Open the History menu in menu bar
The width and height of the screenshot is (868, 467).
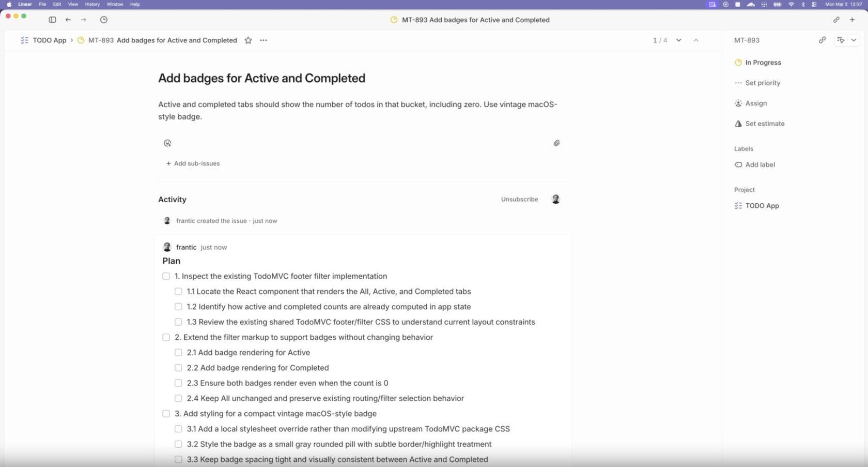92,4
